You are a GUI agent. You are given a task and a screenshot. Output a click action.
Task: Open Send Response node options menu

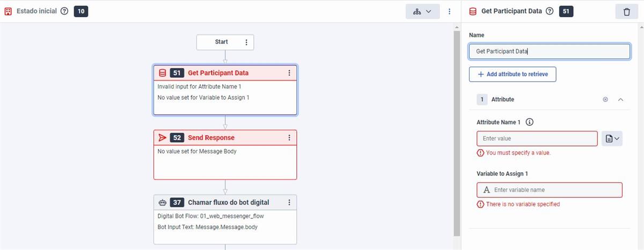click(x=289, y=138)
